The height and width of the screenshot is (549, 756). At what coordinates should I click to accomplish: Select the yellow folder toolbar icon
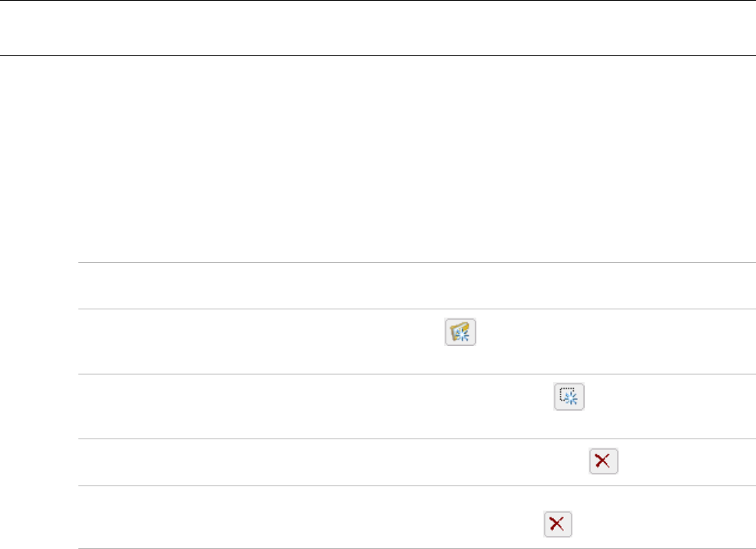point(461,331)
